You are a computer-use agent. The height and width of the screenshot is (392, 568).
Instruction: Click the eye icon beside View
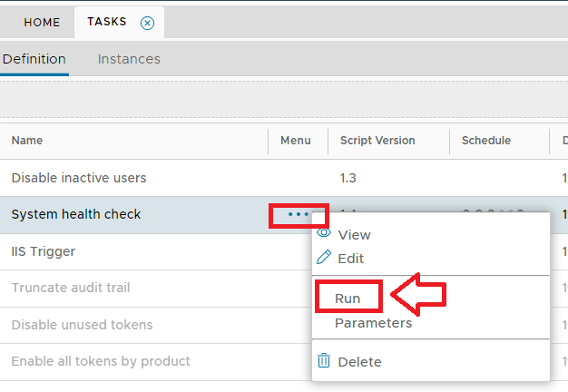(x=324, y=234)
